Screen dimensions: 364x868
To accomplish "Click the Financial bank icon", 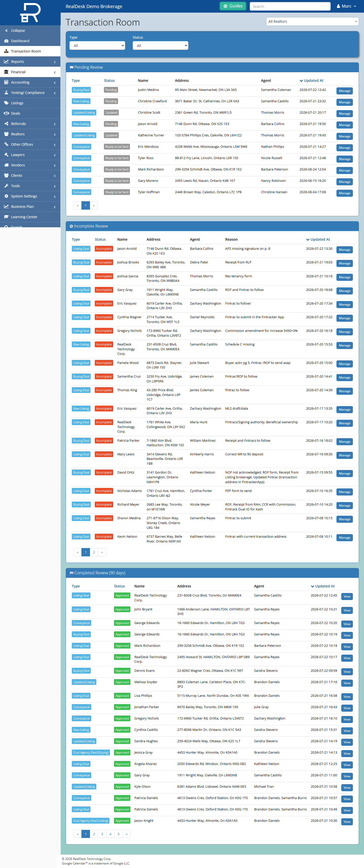I will (x=6, y=72).
